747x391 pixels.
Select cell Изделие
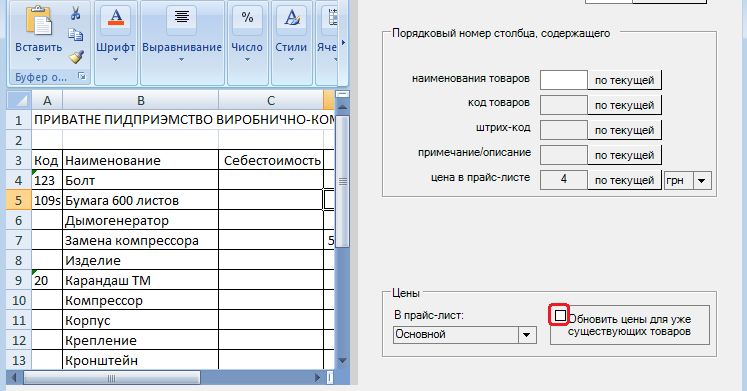coord(141,261)
